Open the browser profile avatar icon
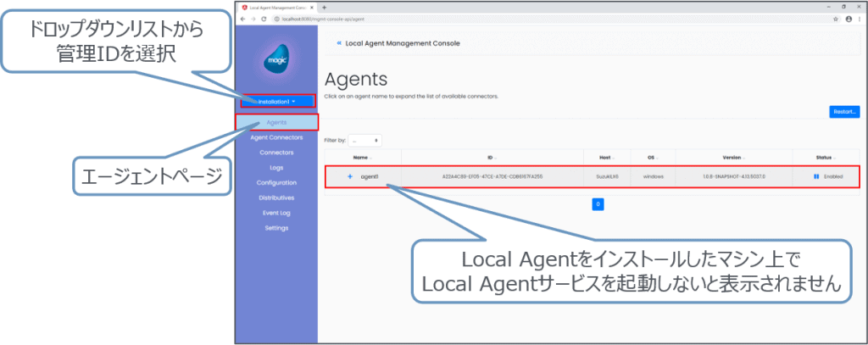This screenshot has width=868, height=345. (x=848, y=19)
